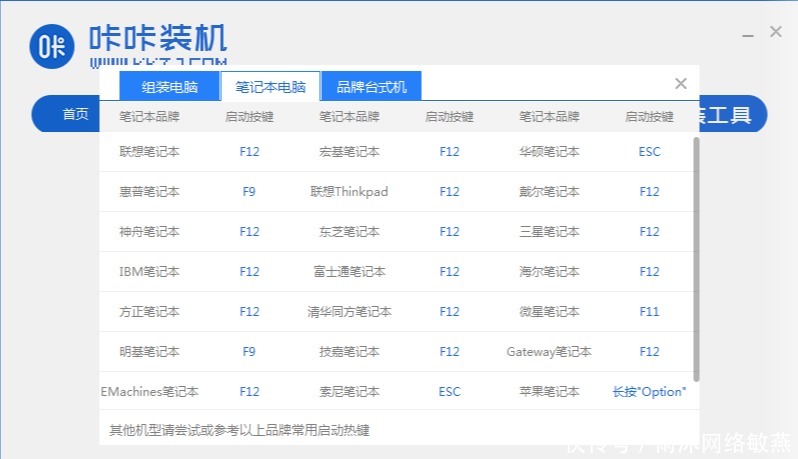Click F11 hotkey next to 微星笔记本
Image resolution: width=798 pixels, height=459 pixels.
[649, 311]
